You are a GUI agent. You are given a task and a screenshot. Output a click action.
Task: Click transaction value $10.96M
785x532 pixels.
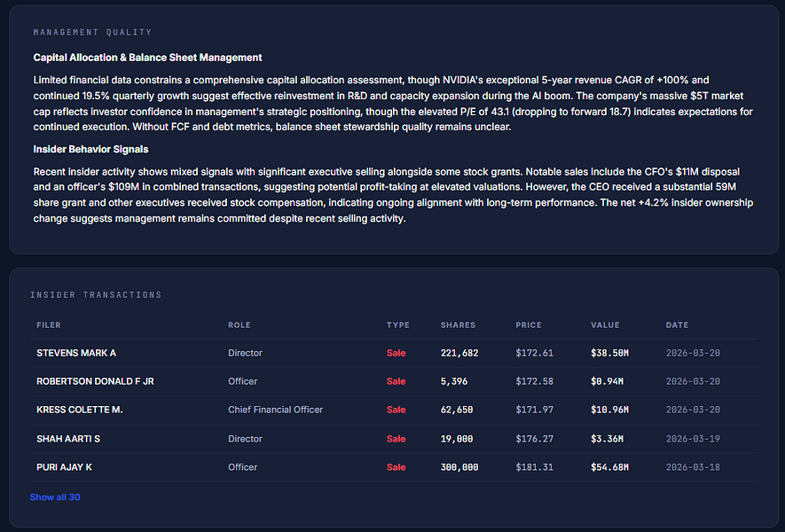[609, 410]
